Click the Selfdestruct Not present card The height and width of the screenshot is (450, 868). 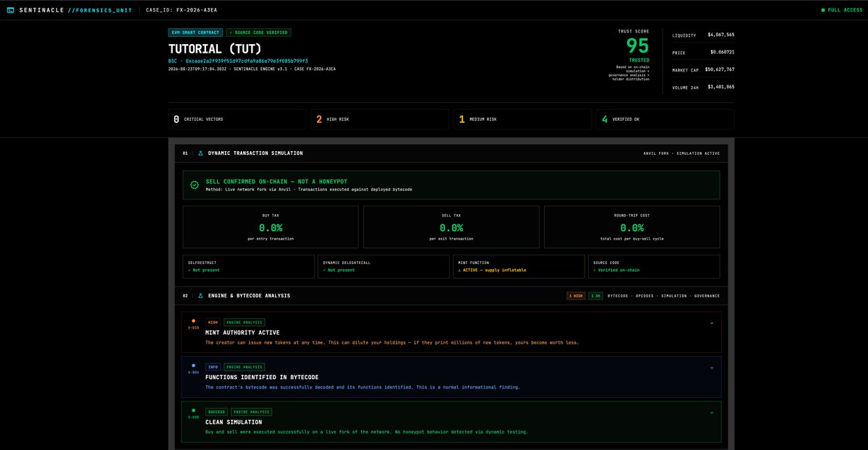tap(248, 266)
